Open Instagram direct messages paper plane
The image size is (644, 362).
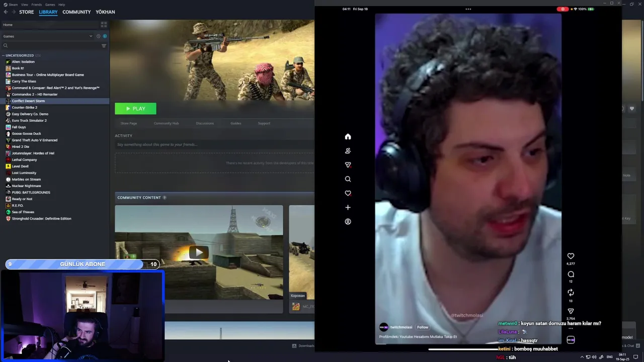pos(348,165)
